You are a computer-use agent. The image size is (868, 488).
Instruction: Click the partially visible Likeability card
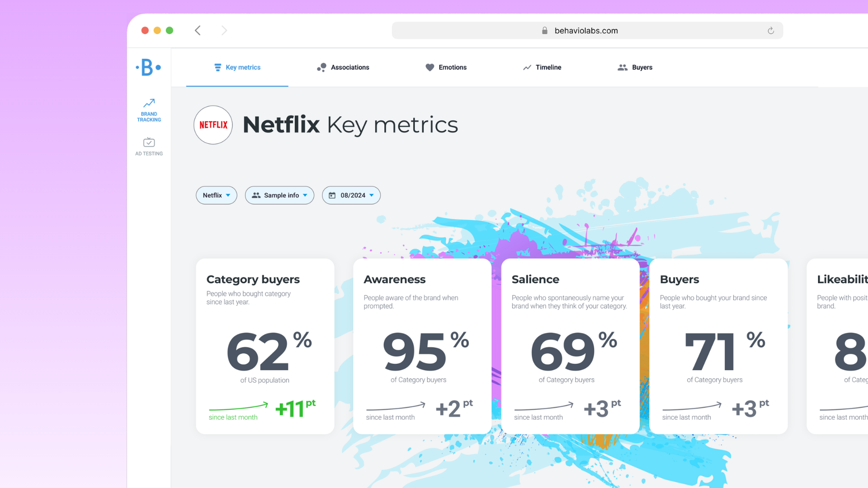[x=837, y=346]
